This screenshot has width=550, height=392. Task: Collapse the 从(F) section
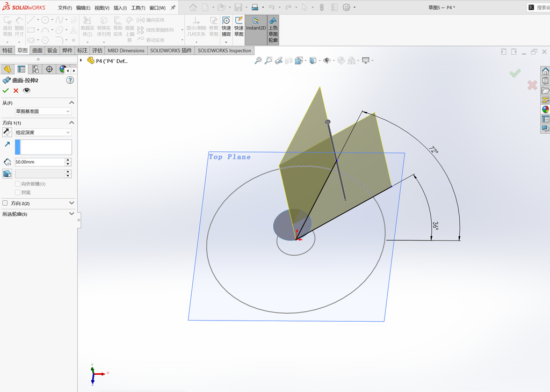click(x=71, y=103)
